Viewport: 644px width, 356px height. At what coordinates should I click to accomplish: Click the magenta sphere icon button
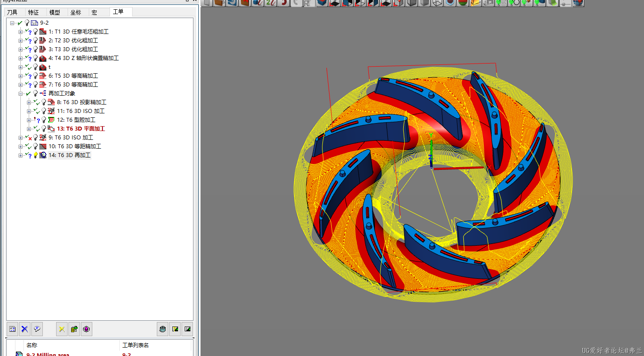coord(87,329)
